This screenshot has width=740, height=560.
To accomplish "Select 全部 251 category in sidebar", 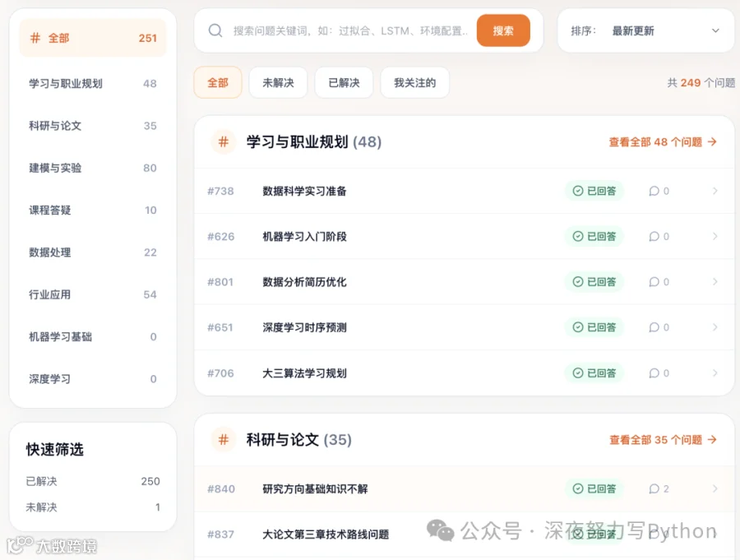I will coord(93,38).
